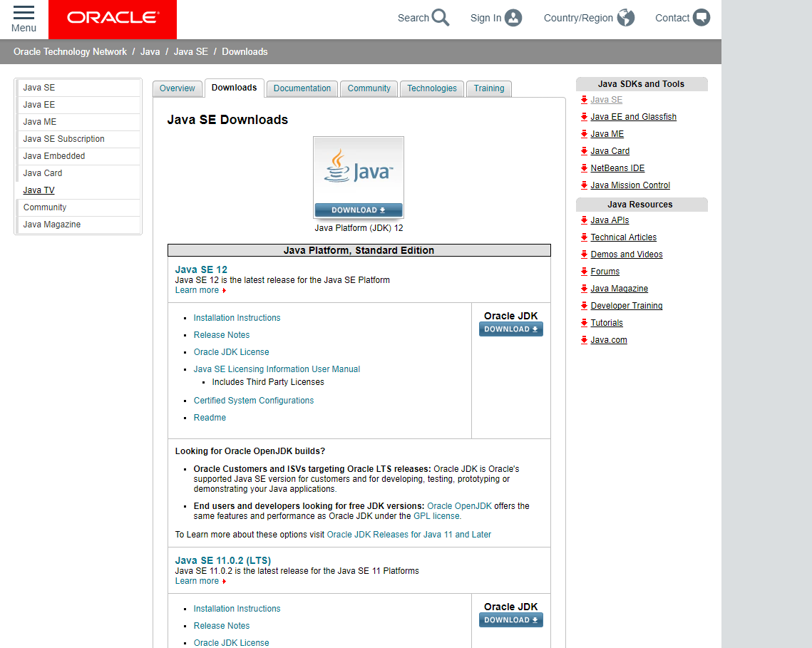812x648 pixels.
Task: Click Java SE breadcrumb link
Action: coord(190,52)
